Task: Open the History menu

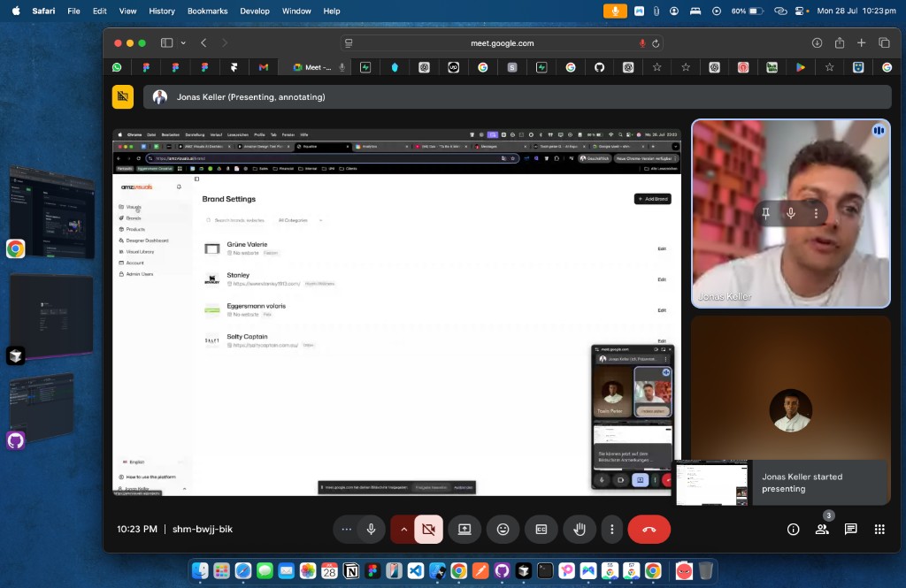Action: [x=162, y=11]
